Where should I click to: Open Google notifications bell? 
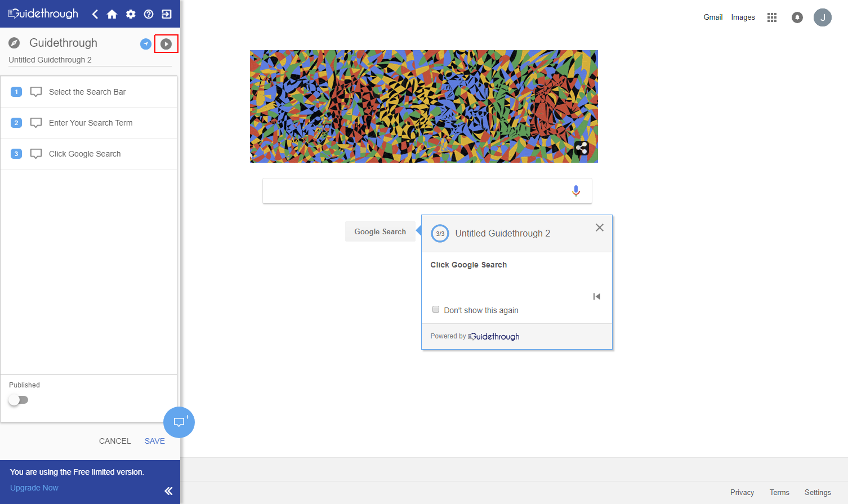pos(797,17)
